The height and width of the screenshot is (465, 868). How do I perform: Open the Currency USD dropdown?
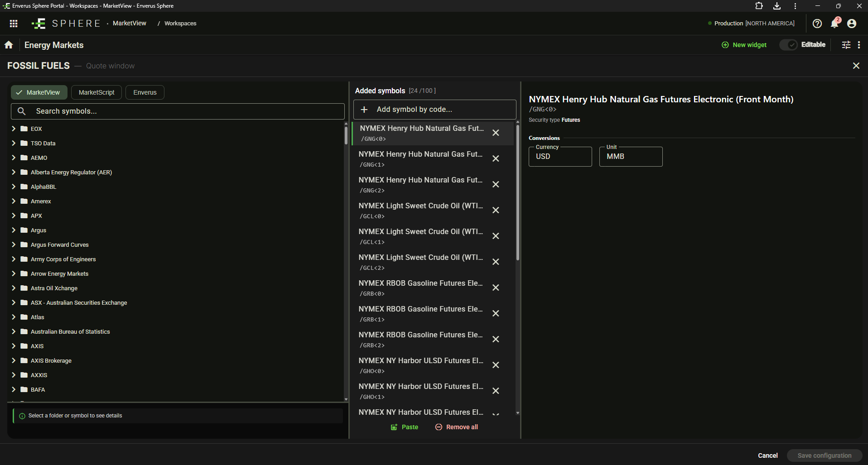pos(560,156)
